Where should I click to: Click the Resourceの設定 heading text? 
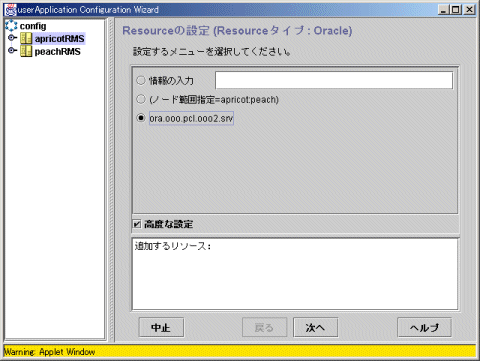(237, 31)
